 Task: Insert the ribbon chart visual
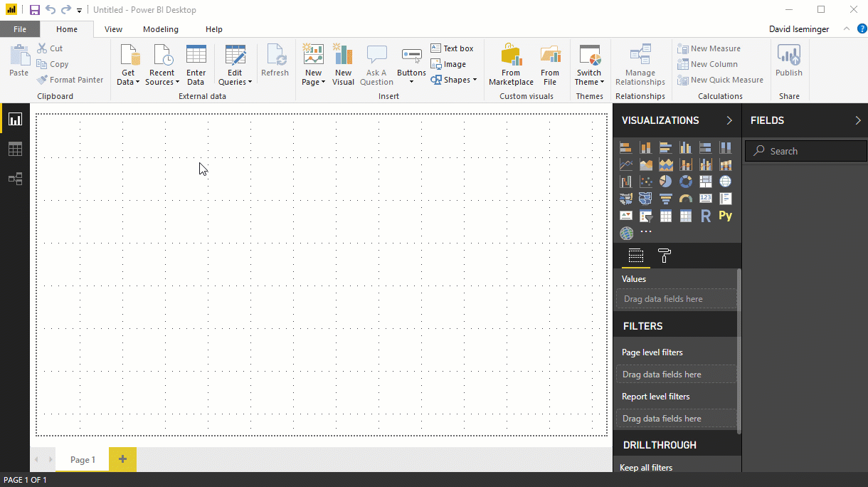point(726,165)
